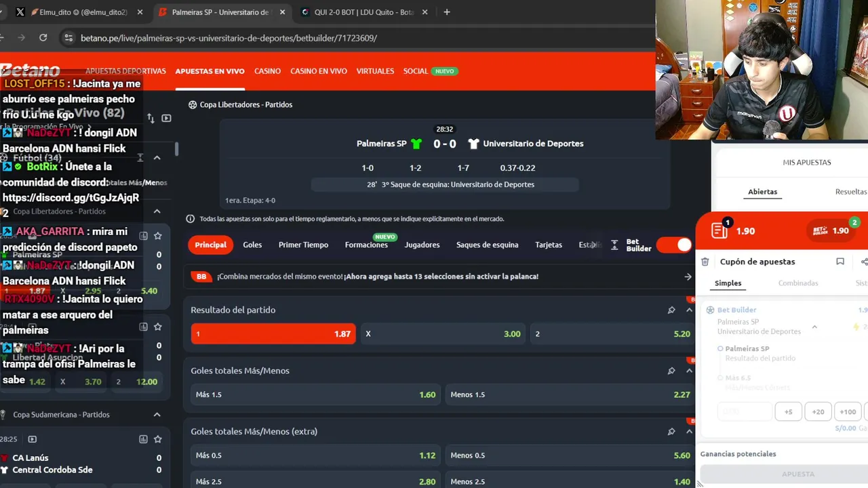868x488 pixels.
Task: Open CASINO EN VIVO section
Action: (x=319, y=71)
